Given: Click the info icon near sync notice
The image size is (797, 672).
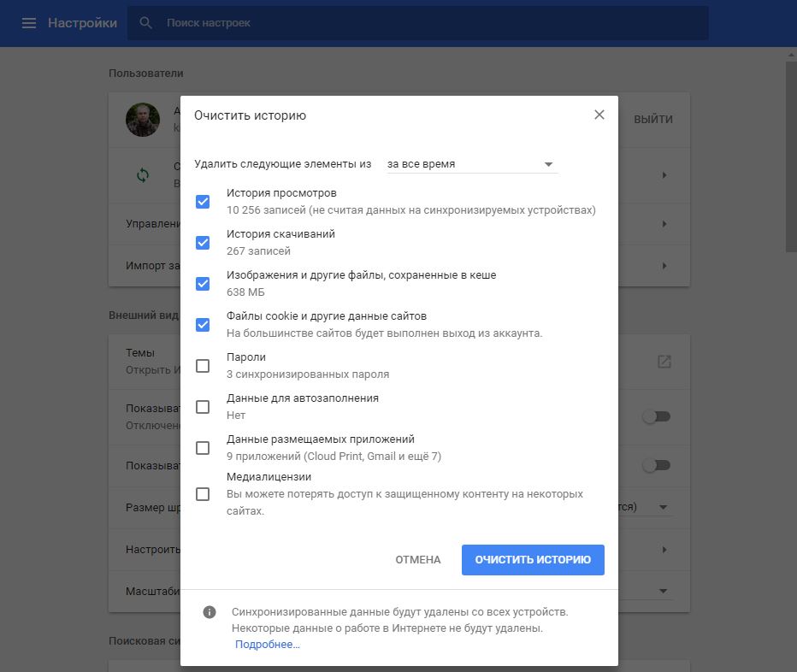Looking at the screenshot, I should 209,612.
